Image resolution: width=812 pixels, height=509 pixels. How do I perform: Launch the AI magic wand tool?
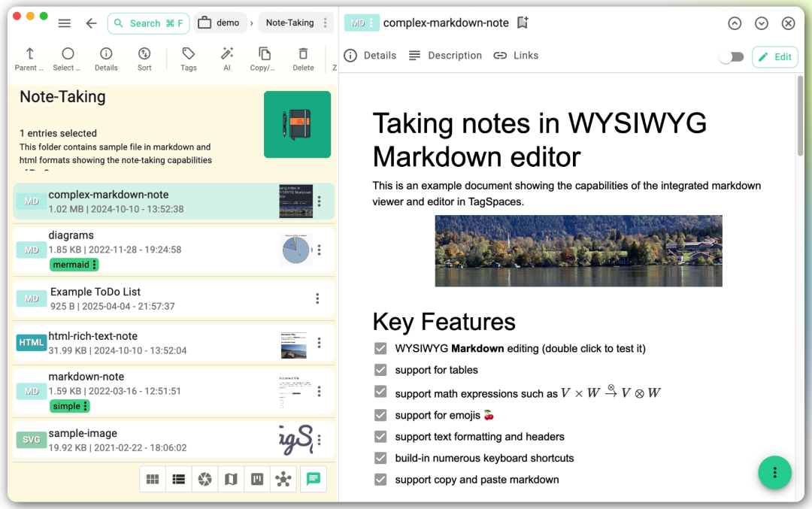point(227,59)
